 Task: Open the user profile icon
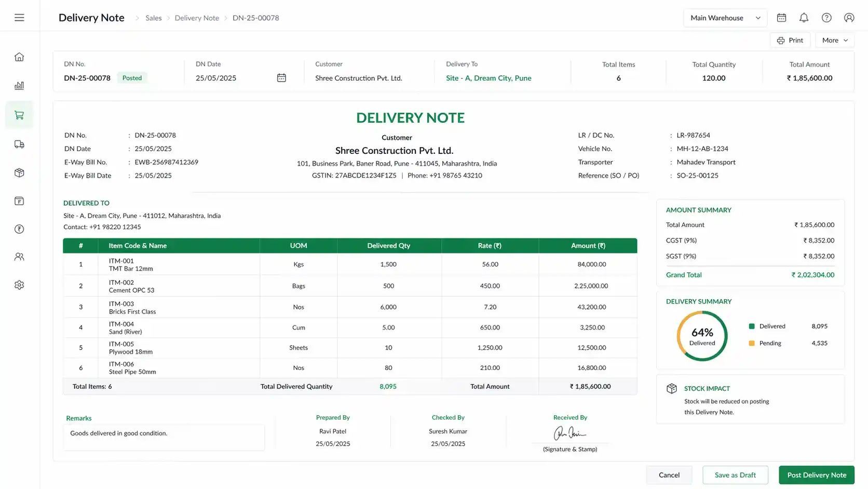(849, 18)
